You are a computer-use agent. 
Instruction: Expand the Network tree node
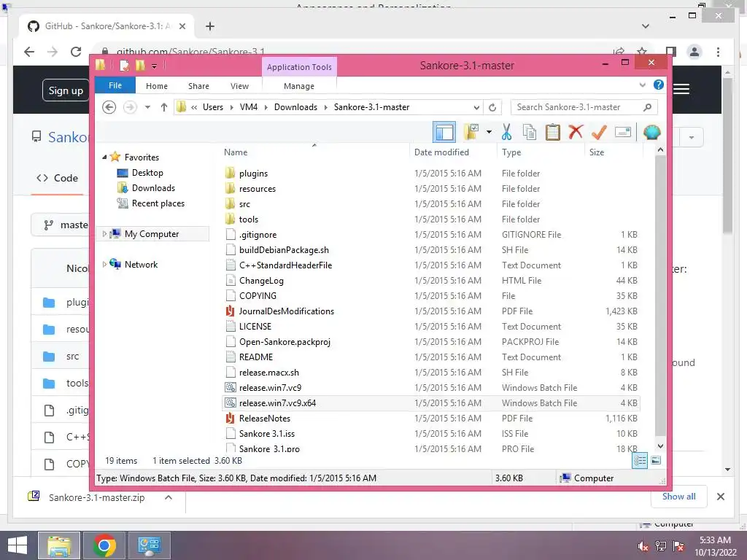pyautogui.click(x=104, y=264)
